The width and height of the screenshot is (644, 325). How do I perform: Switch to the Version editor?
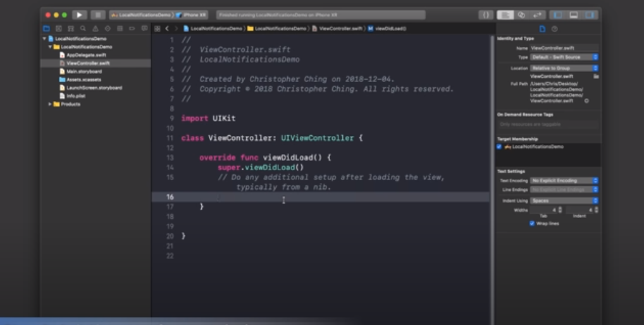tap(537, 15)
